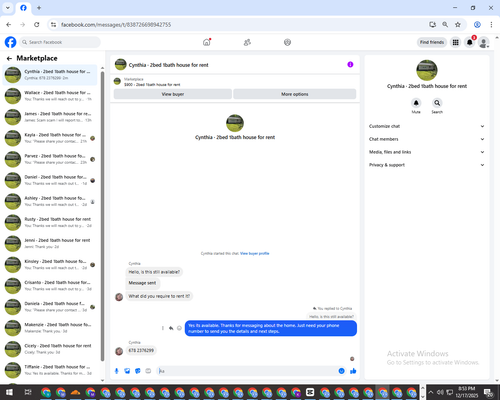
Task: Open the Windows Start menu
Action: click(x=9, y=392)
